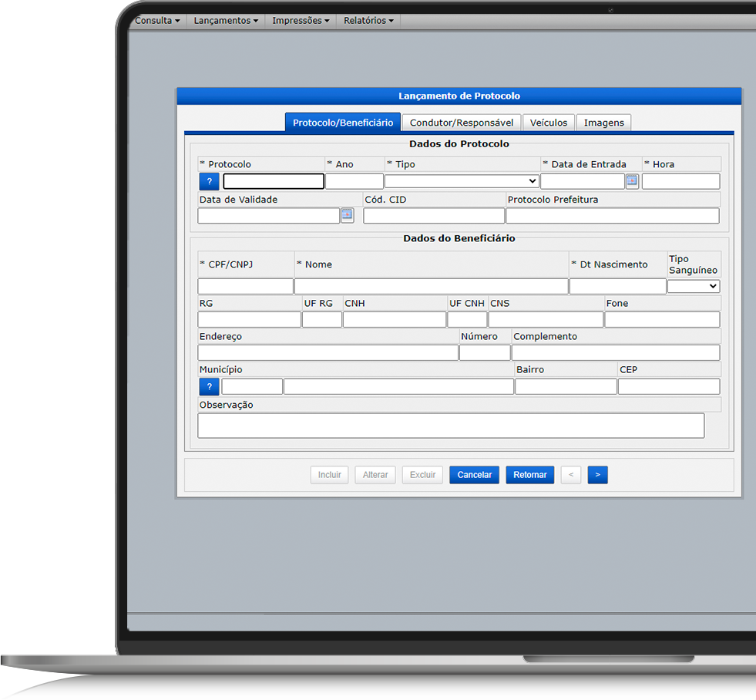Viewport: 756px width, 700px height.
Task: Click the Incluir button
Action: click(329, 475)
